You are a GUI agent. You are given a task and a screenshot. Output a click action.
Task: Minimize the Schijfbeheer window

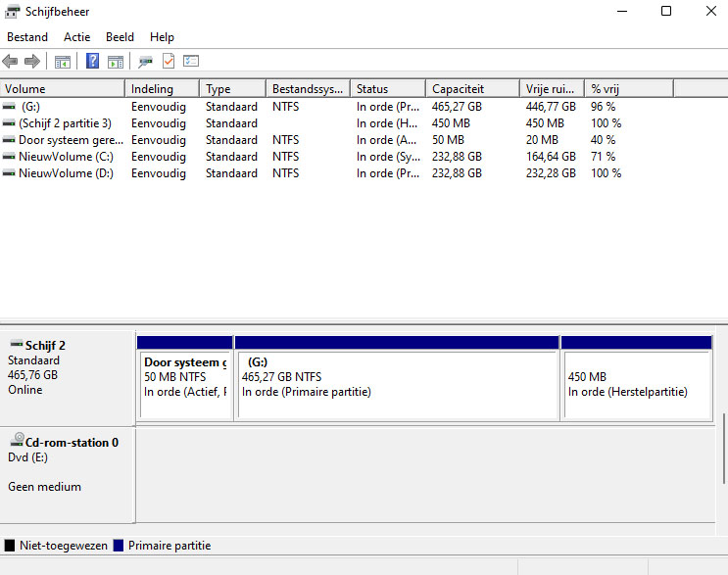point(622,11)
